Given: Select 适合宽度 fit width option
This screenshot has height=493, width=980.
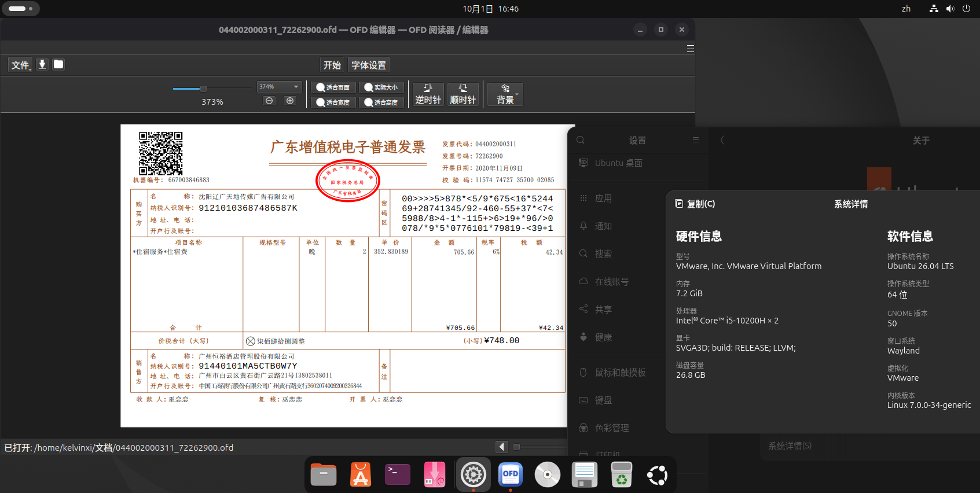Looking at the screenshot, I should click(333, 102).
